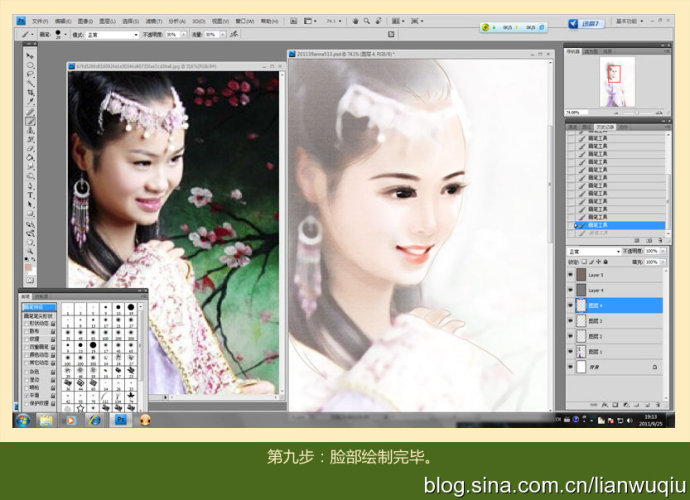
Task: Open Internet Explorer from taskbar
Action: [x=95, y=420]
